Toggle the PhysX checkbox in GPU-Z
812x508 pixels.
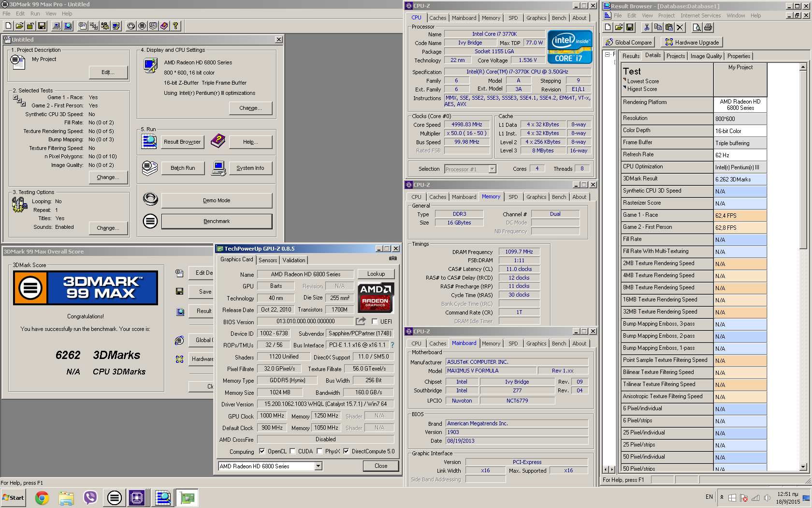(319, 451)
